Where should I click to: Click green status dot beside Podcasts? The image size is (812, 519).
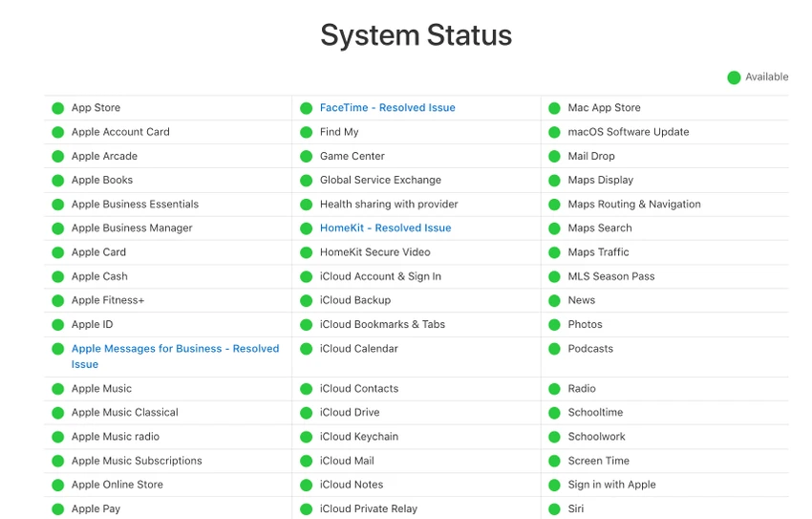pyautogui.click(x=554, y=349)
